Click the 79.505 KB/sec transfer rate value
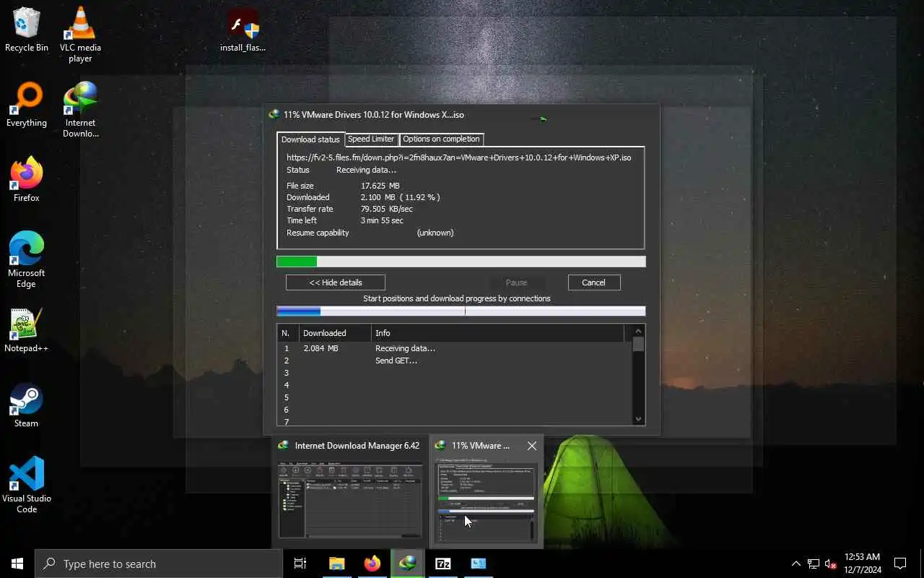 387,209
